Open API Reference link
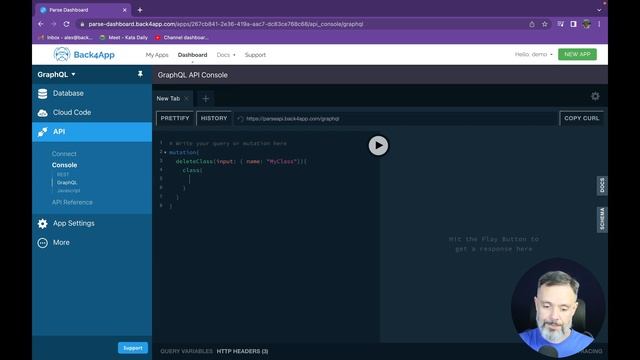 coord(72,202)
